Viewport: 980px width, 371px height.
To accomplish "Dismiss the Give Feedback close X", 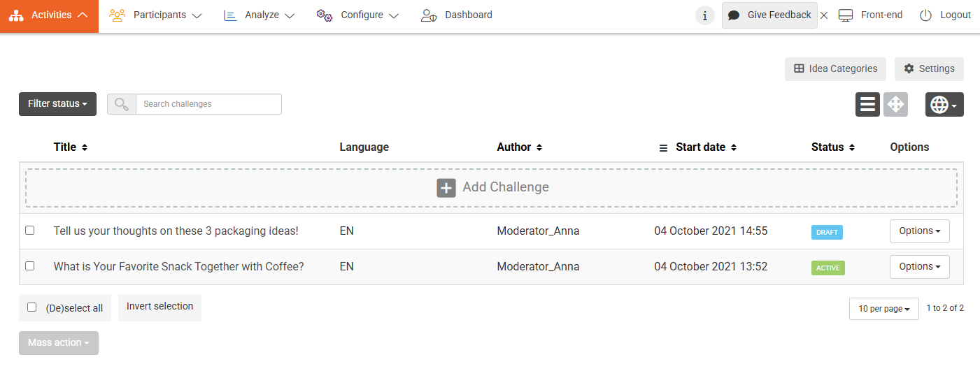I will pos(824,15).
